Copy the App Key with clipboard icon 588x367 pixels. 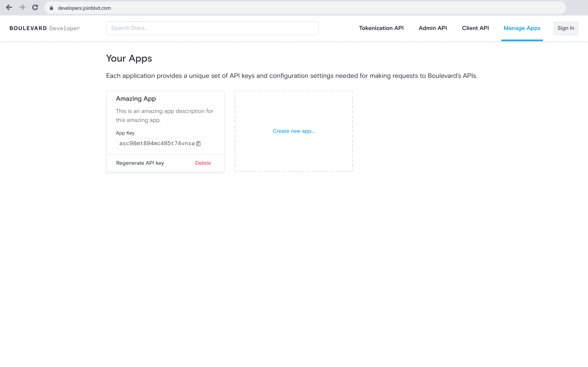pos(198,144)
